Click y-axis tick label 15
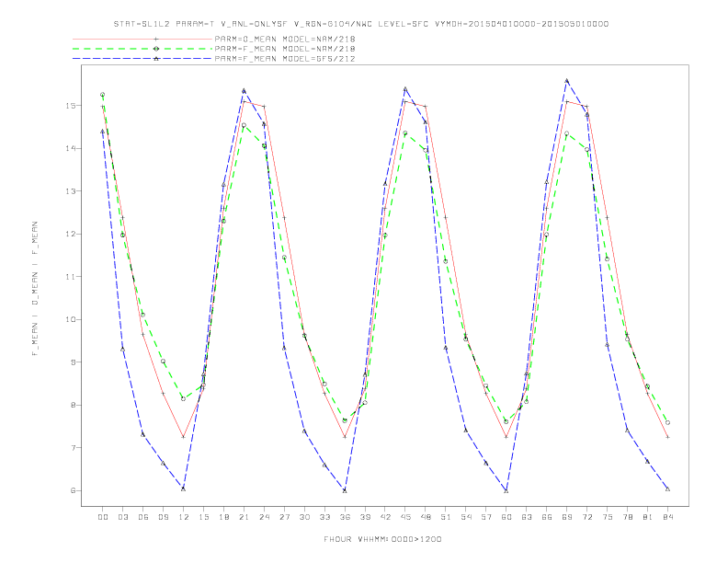The height and width of the screenshot is (563, 728). [x=70, y=106]
